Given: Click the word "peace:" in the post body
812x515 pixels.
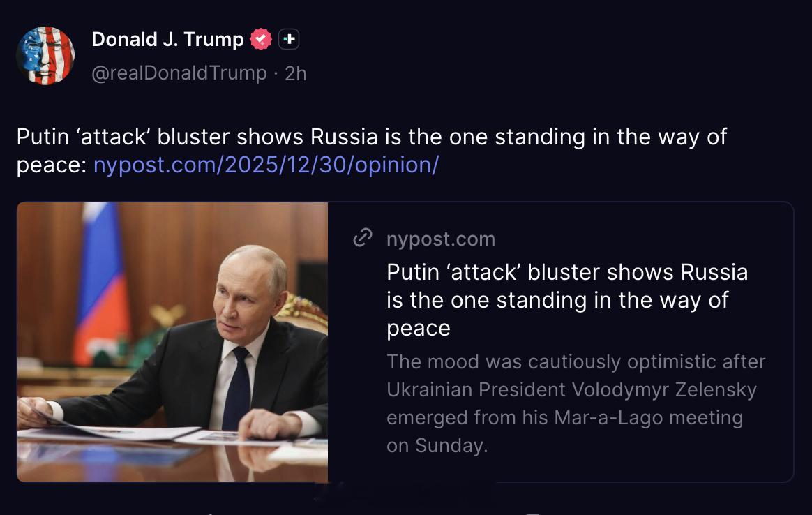Looking at the screenshot, I should pos(51,166).
